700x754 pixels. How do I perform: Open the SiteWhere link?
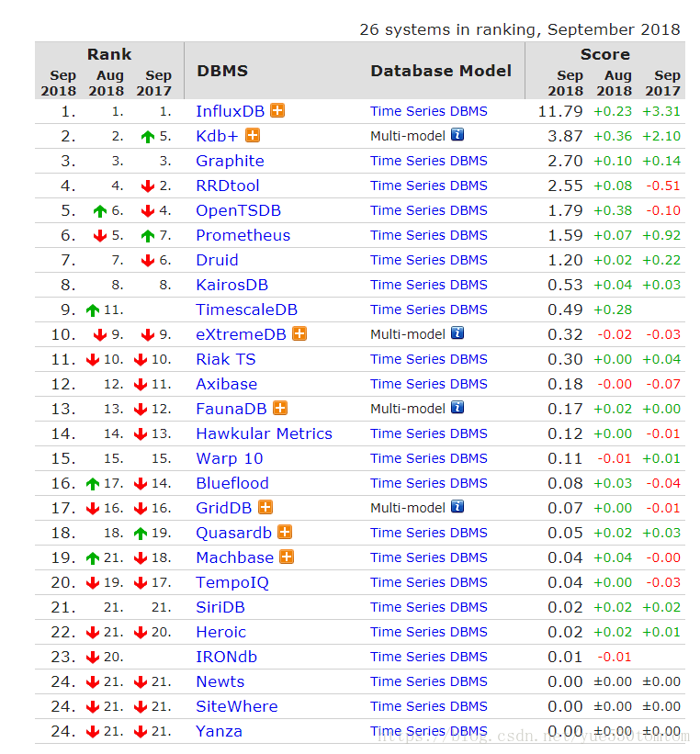[x=237, y=706]
